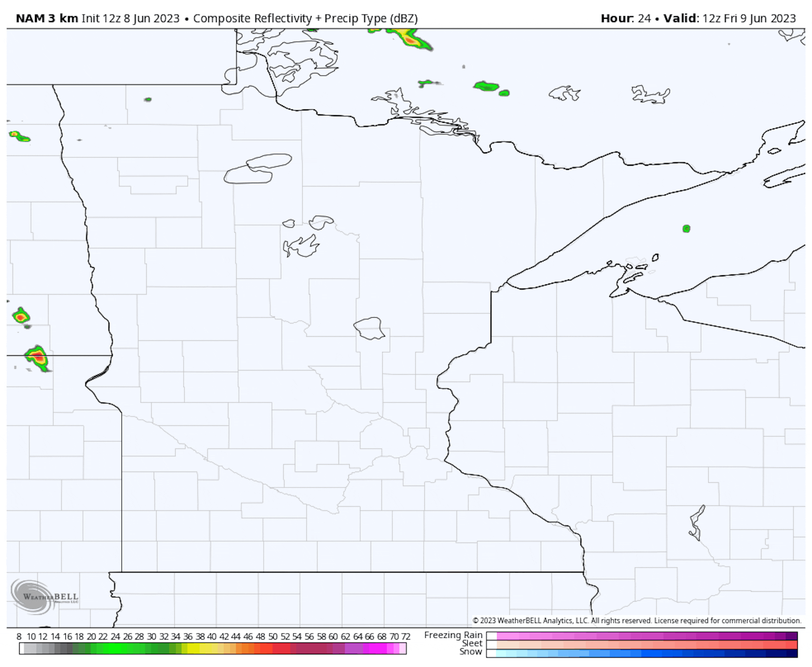Click the Snow precipitation color bar
Screen dimensions: 812x667
pos(641,653)
